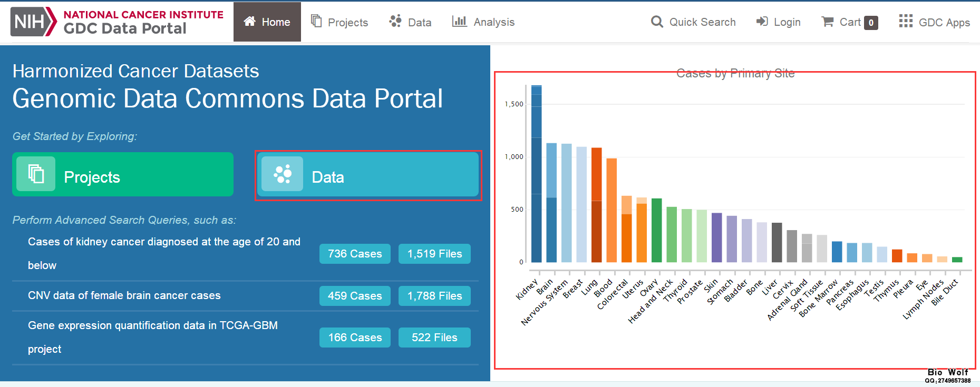Image resolution: width=980 pixels, height=387 pixels.
Task: Select the Nervous System chart bar
Action: (x=567, y=203)
